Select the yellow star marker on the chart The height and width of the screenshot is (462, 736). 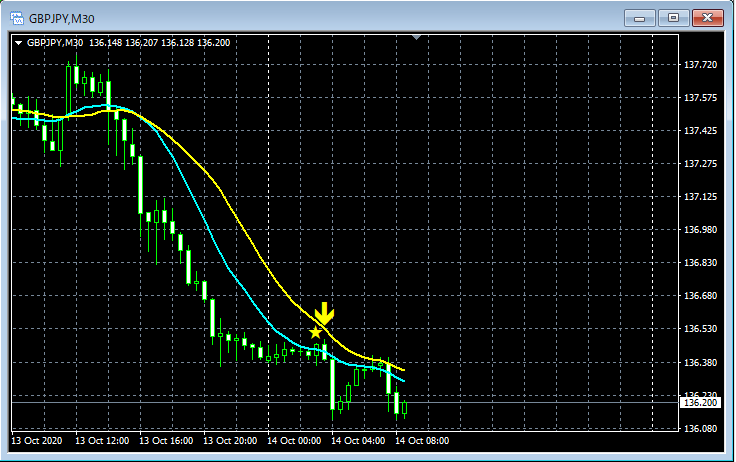pyautogui.click(x=315, y=332)
